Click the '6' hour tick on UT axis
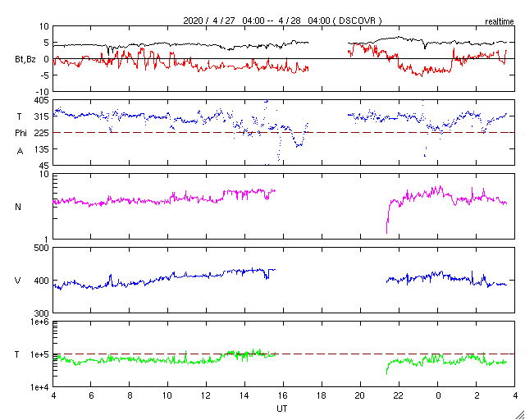 coord(91,395)
